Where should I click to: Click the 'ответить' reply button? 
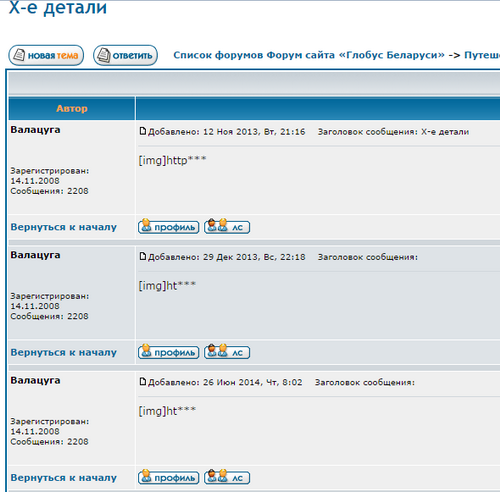[125, 55]
